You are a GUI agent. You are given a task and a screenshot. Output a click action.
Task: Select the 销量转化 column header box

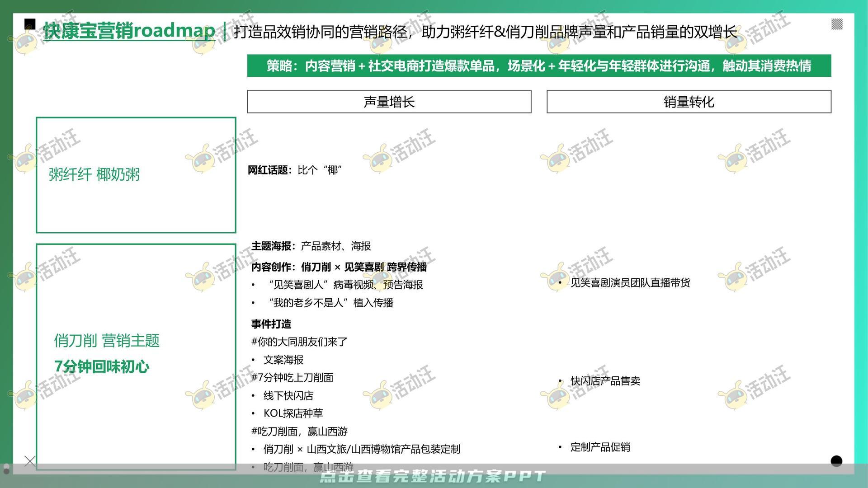click(x=689, y=102)
